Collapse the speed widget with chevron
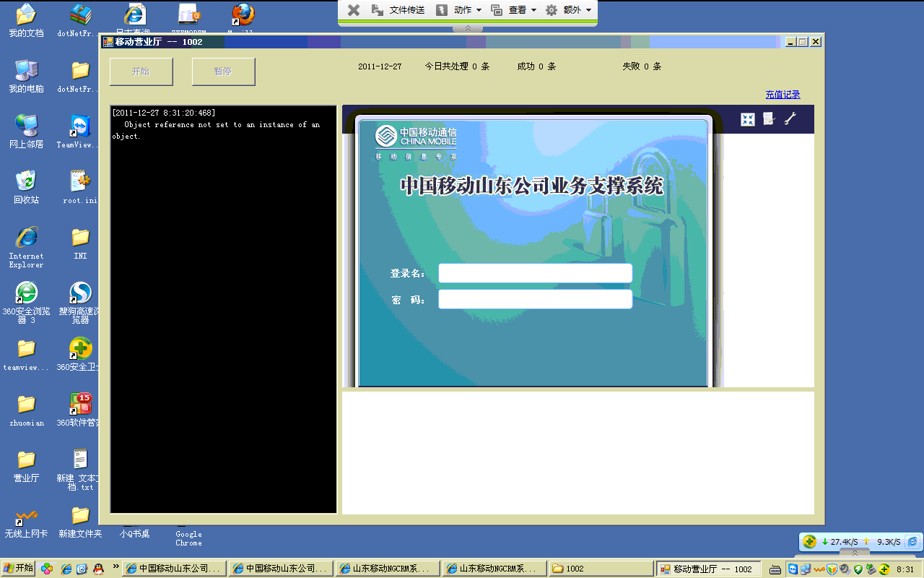This screenshot has width=924, height=578. [x=855, y=553]
